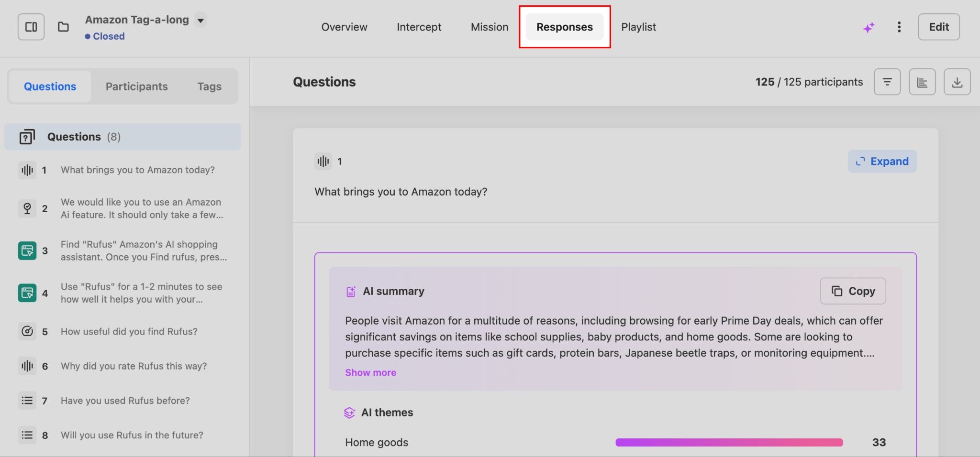Open the three-dot more options menu
Viewport: 980px width, 457px height.
tap(899, 27)
